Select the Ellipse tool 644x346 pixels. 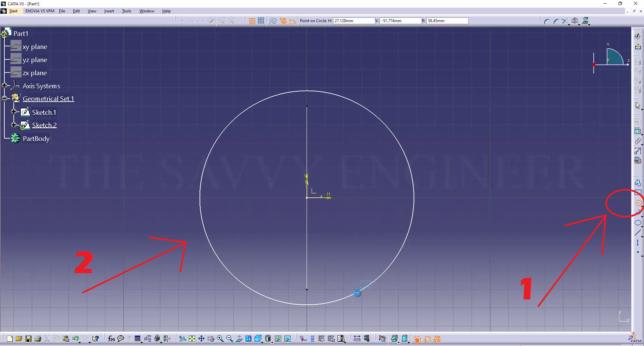pos(638,223)
